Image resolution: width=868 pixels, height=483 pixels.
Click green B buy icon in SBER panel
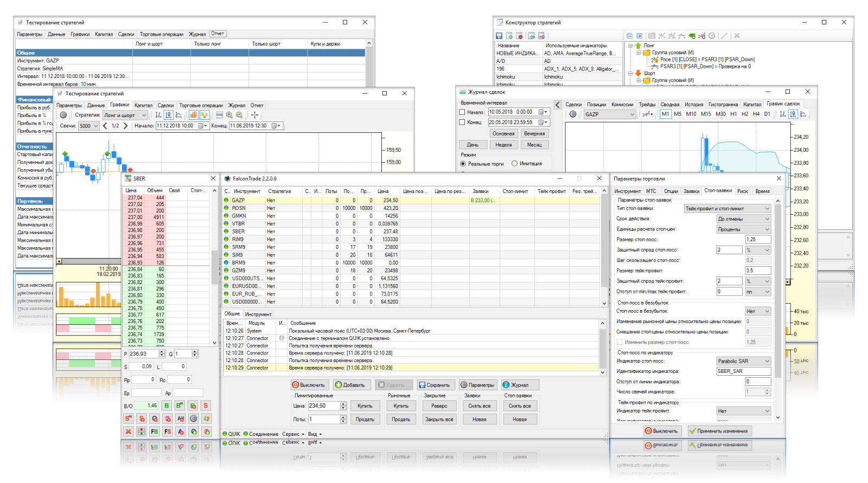click(167, 405)
